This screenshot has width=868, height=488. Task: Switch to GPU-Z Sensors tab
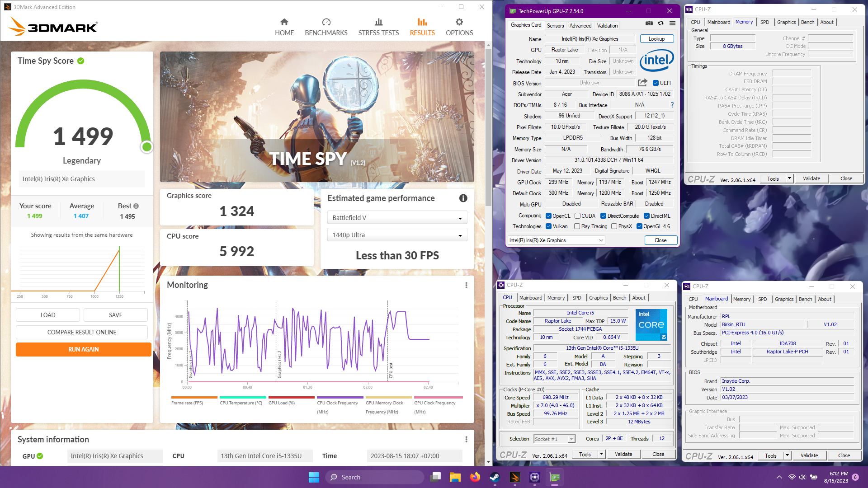pyautogui.click(x=555, y=26)
